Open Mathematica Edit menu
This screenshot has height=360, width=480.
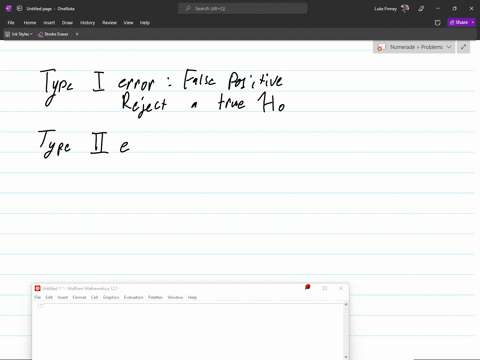tap(49, 297)
